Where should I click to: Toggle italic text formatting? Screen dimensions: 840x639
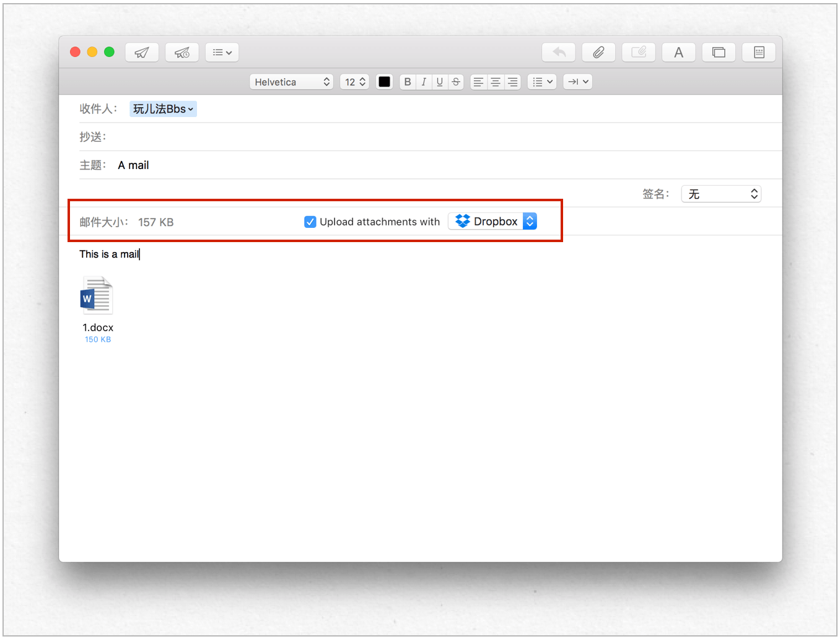(424, 82)
